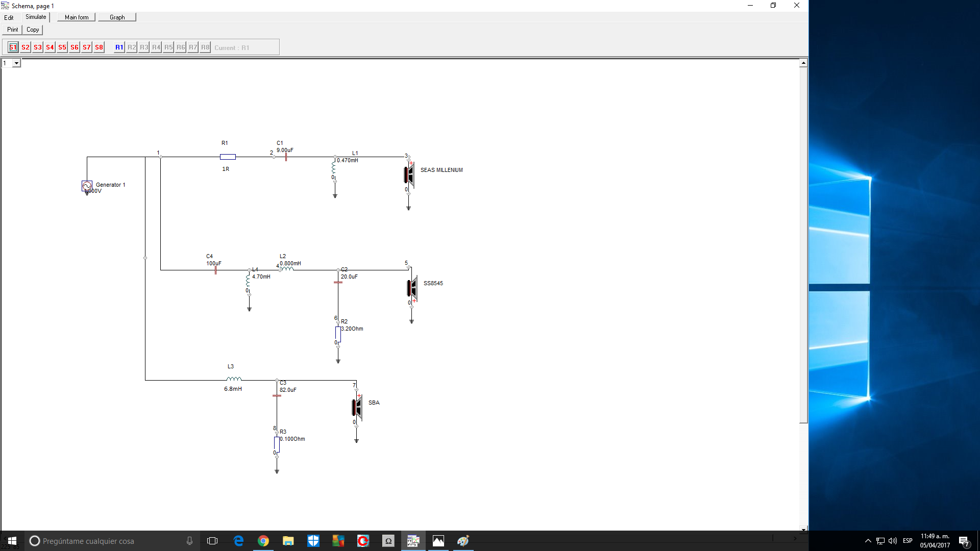Select inductor L4 coil symbol
This screenshot has height=551, width=980.
(x=248, y=281)
